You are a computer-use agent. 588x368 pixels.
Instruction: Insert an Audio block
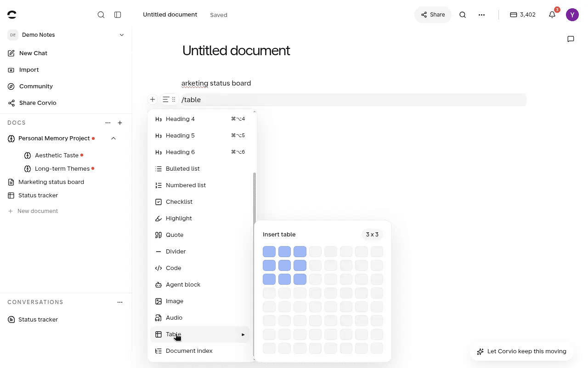pos(200,317)
